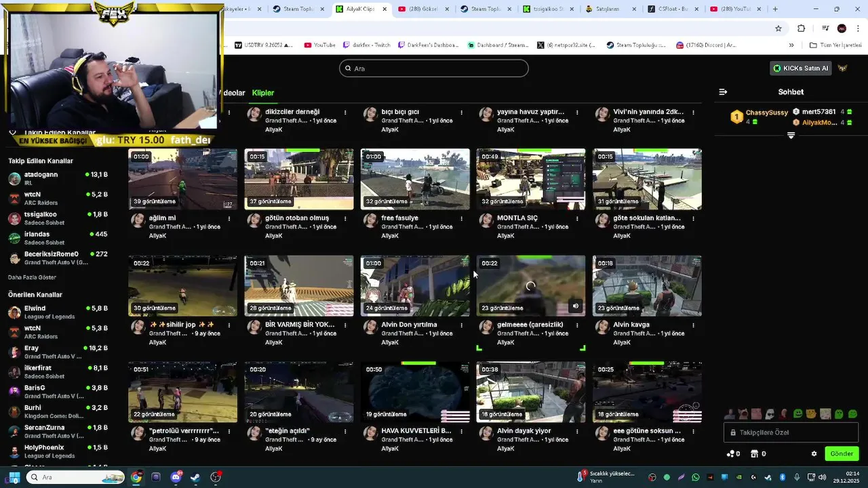Open tssigalkoo channel in sidebar
This screenshot has width=868, height=488.
point(58,218)
